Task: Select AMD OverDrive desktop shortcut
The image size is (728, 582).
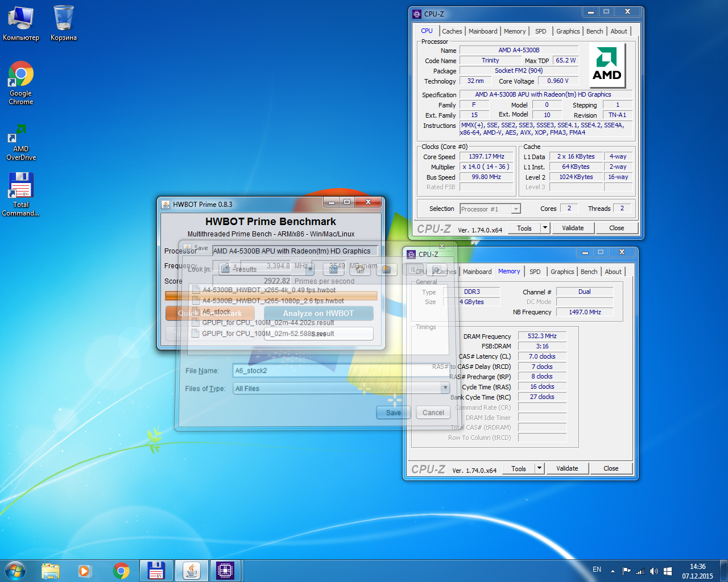Action: click(x=21, y=142)
